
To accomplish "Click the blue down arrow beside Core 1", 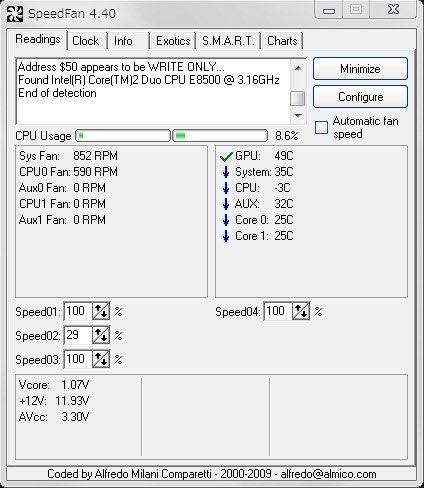I will point(226,236).
